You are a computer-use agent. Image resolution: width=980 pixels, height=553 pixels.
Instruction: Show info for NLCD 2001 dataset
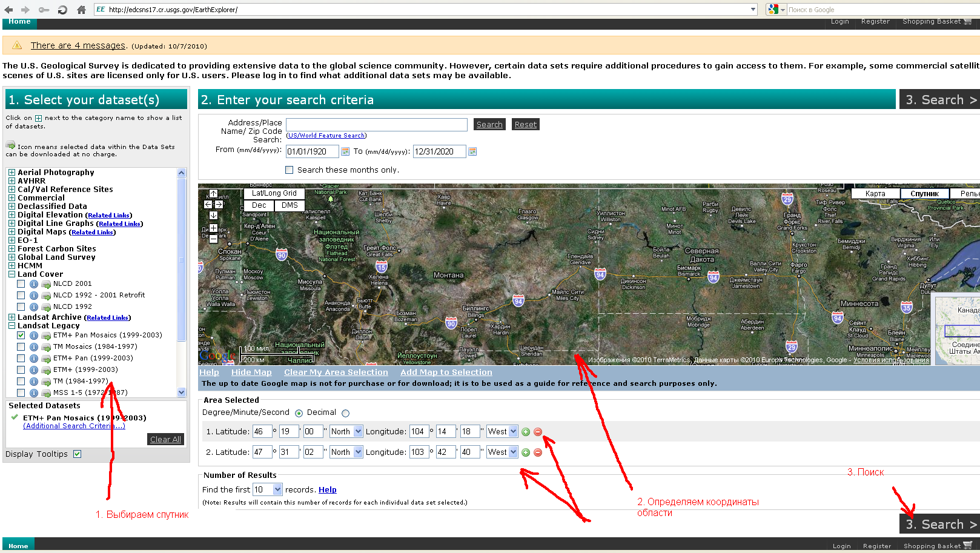pos(34,283)
